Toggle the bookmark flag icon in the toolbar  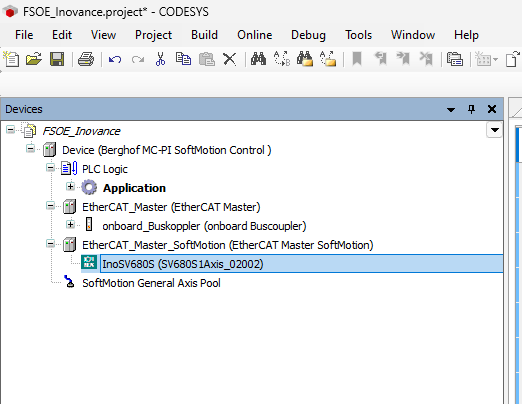[357, 59]
